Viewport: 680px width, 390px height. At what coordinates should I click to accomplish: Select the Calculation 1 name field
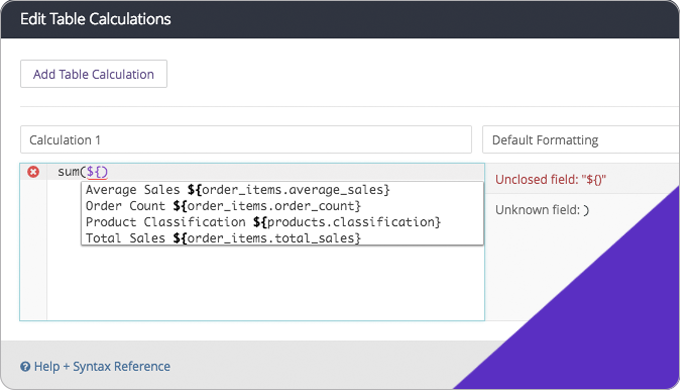246,140
